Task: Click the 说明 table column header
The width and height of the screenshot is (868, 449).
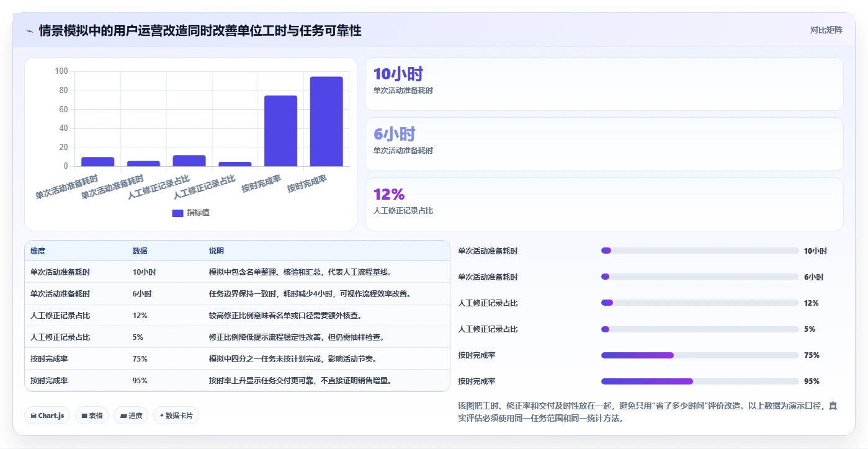Action: pos(216,251)
